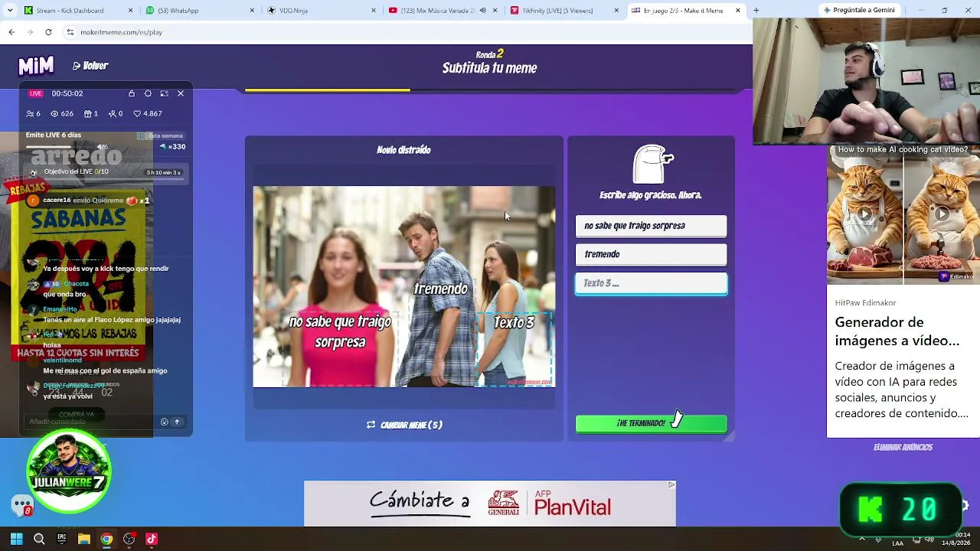Open the emoji picker in comment box

[x=164, y=422]
